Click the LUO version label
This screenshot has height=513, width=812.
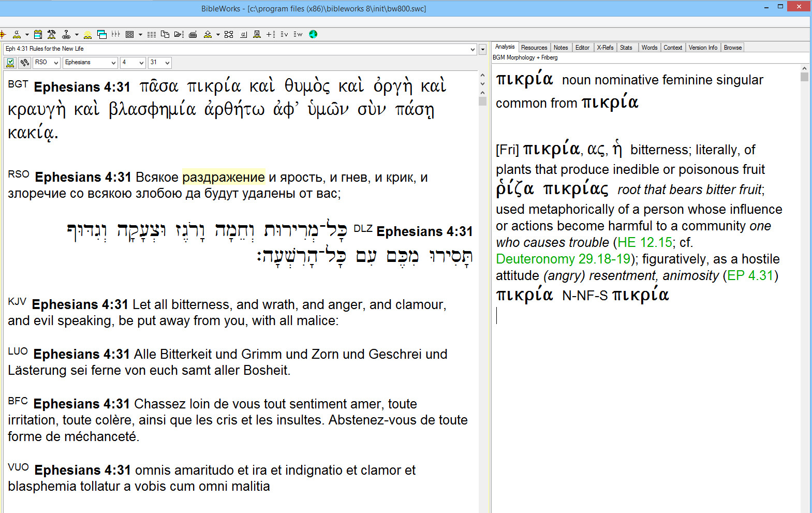[x=18, y=351]
